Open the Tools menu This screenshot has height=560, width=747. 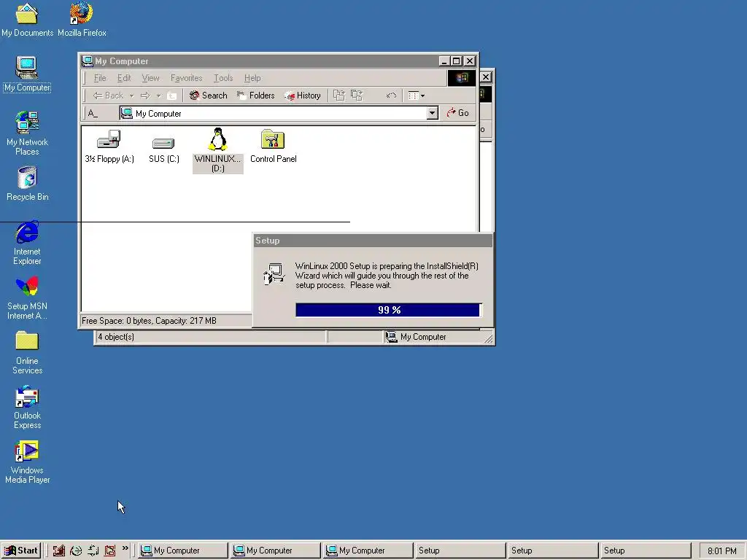tap(223, 78)
